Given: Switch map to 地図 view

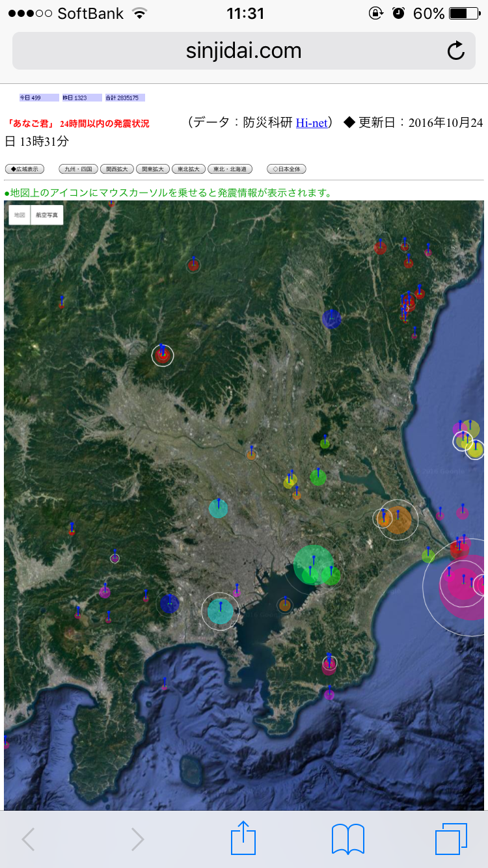Looking at the screenshot, I should pyautogui.click(x=20, y=215).
